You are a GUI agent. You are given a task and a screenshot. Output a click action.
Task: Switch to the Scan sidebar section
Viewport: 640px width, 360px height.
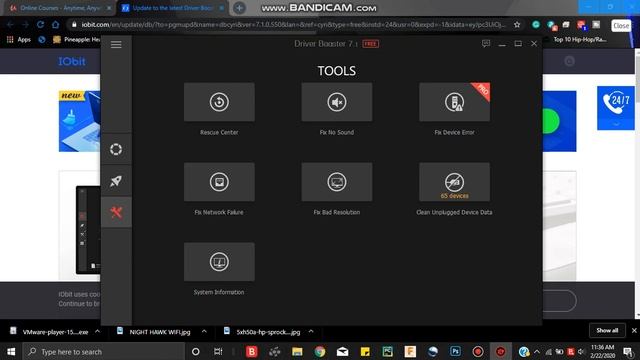(x=116, y=149)
